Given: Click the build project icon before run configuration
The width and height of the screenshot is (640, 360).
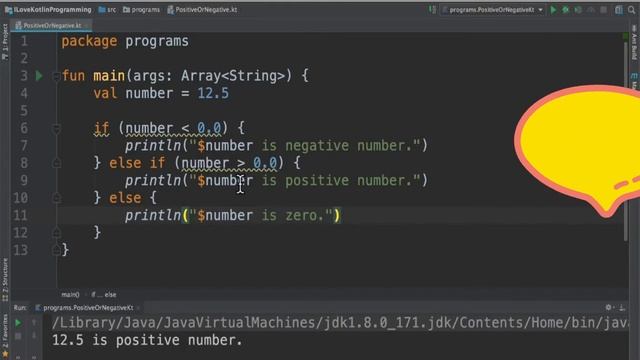Looking at the screenshot, I should coord(432,9).
